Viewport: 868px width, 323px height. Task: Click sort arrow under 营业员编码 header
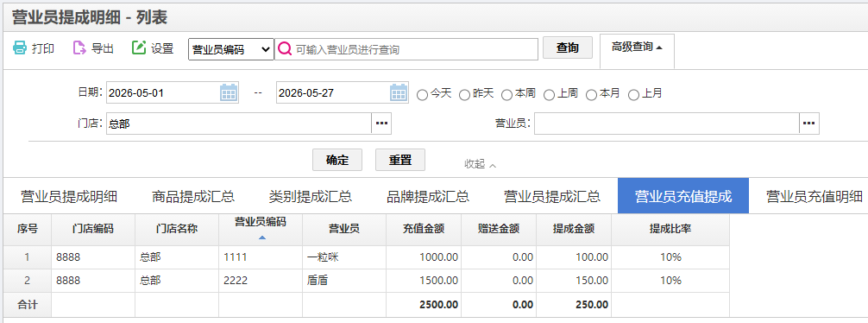pos(261,237)
